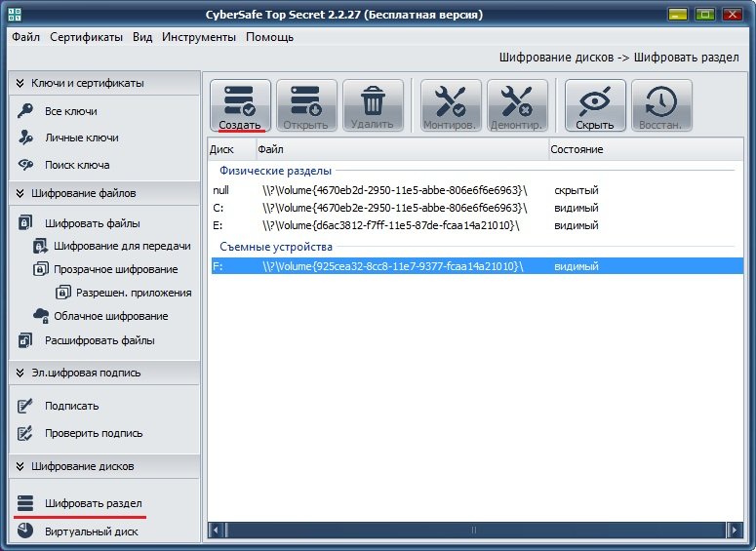Click the CyberSafe app icon in title bar
This screenshot has height=551, width=756.
[15, 15]
